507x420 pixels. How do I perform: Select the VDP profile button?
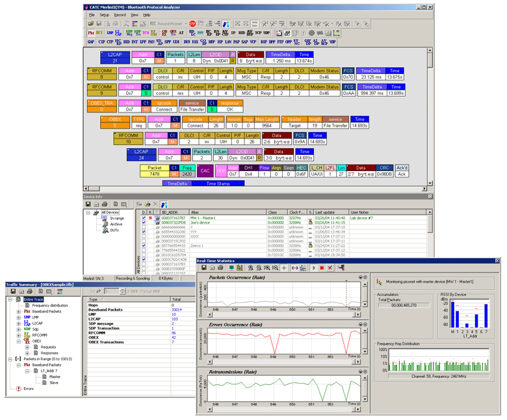click(x=332, y=42)
